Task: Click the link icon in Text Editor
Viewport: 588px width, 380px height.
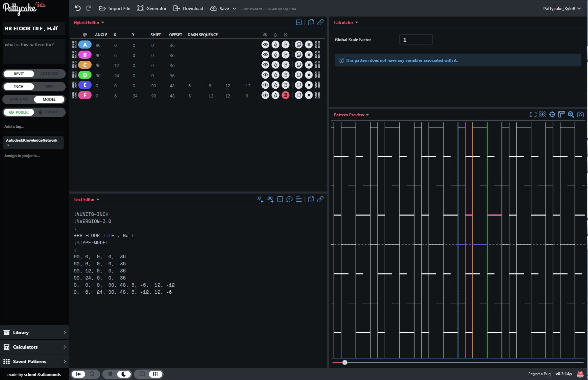Action: click(320, 199)
